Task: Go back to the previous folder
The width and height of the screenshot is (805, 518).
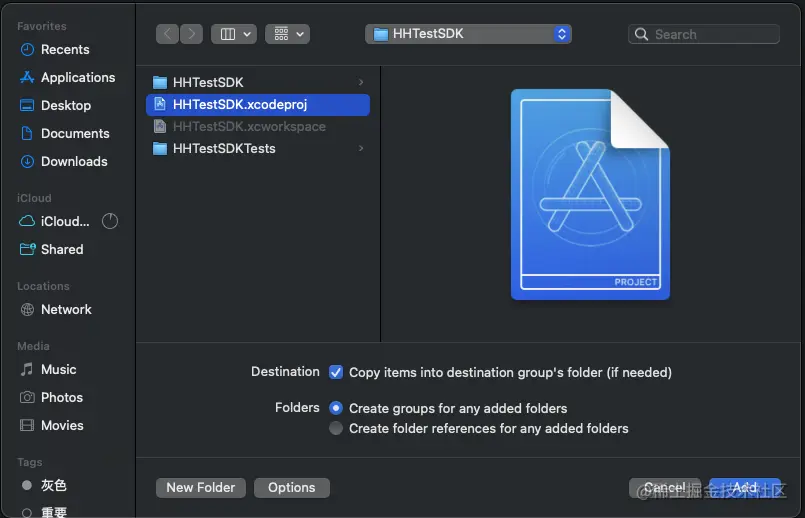Action: 167,34
